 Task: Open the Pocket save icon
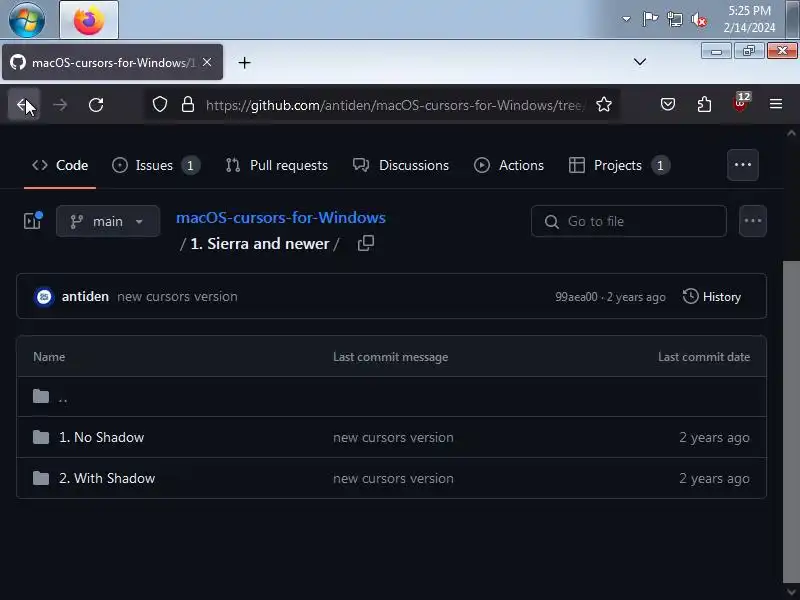click(668, 105)
